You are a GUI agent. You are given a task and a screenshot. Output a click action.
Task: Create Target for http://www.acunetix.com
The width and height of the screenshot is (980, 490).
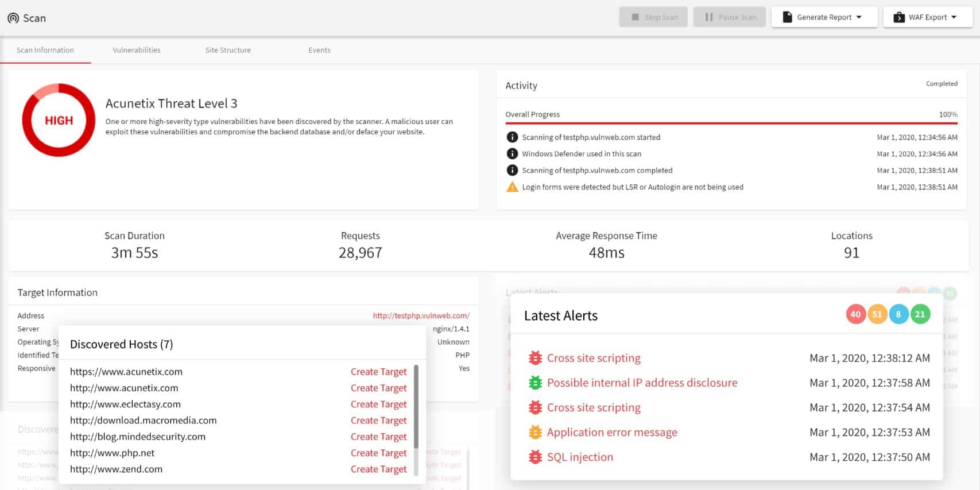378,388
